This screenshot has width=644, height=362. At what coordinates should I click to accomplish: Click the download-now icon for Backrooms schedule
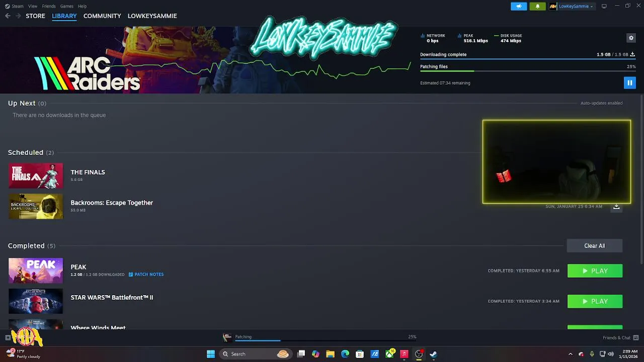coord(616,207)
